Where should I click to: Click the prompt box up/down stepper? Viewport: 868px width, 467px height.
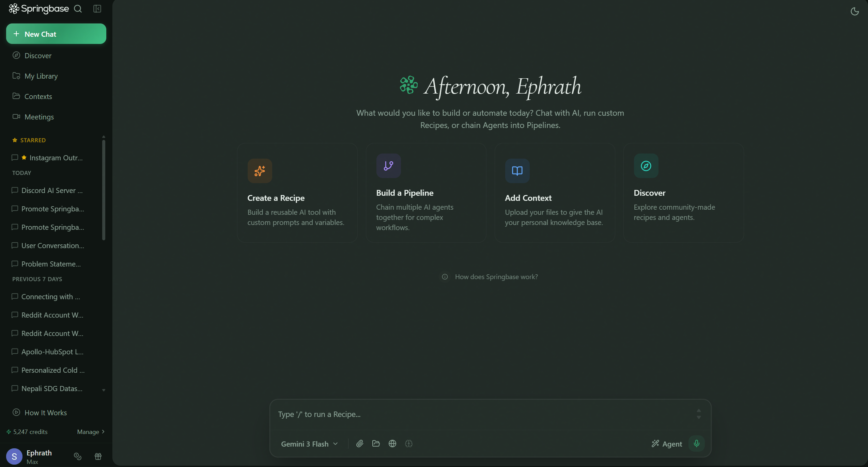tap(699, 414)
